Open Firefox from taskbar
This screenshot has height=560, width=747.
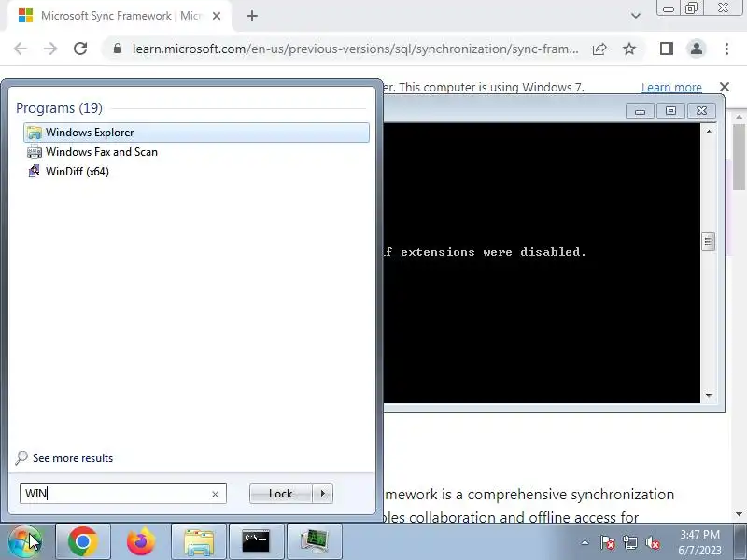pos(141,542)
